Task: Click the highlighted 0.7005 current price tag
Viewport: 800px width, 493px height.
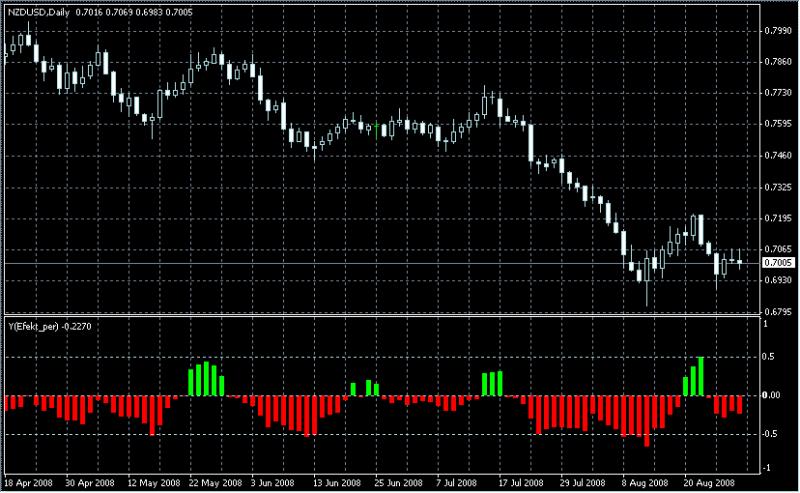Action: click(x=778, y=263)
